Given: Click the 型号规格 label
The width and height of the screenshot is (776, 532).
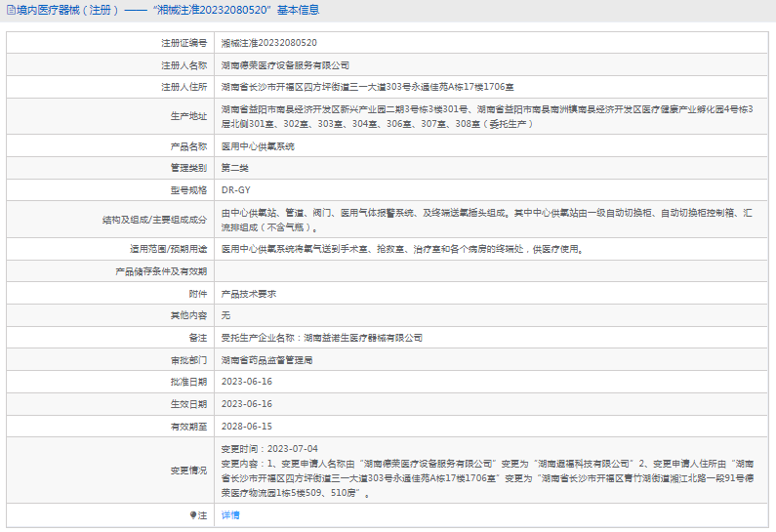Looking at the screenshot, I should tap(188, 190).
